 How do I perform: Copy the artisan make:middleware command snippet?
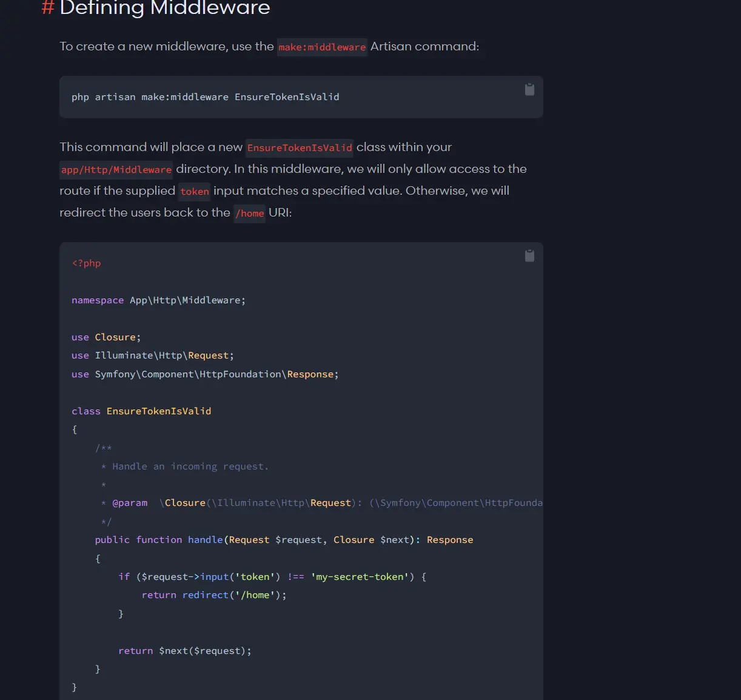click(529, 90)
